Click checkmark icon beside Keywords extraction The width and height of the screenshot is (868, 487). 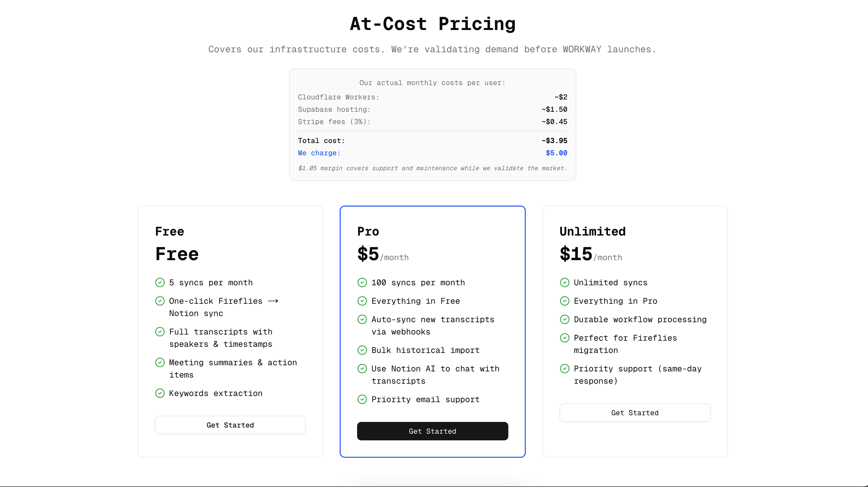pos(160,393)
